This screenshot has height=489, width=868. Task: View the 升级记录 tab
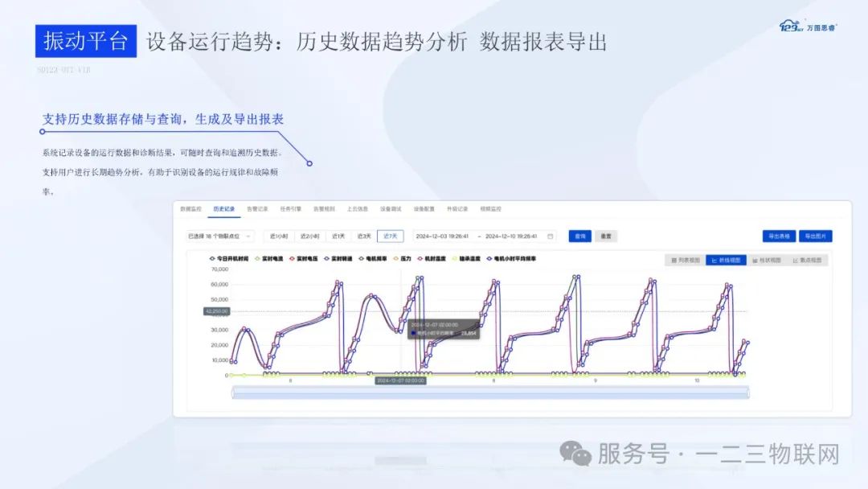click(x=457, y=209)
